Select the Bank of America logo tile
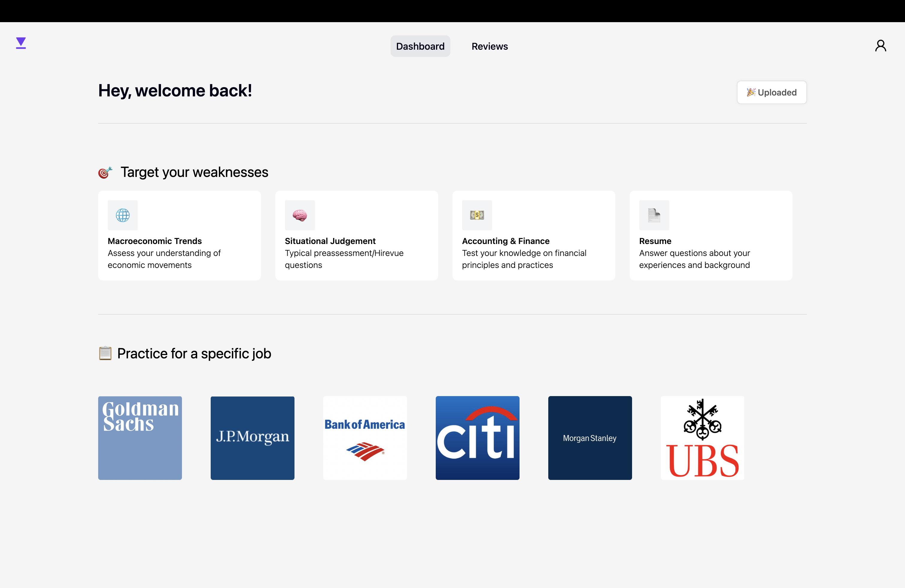 coord(365,438)
